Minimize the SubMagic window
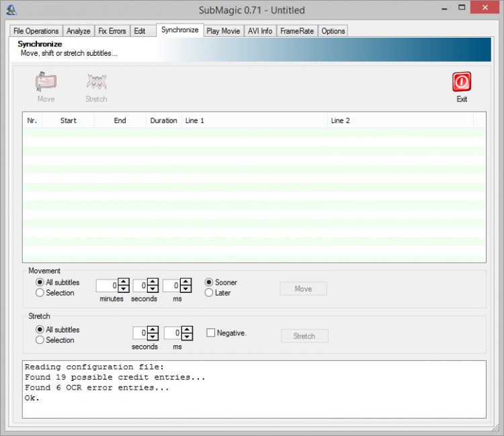 coord(445,8)
